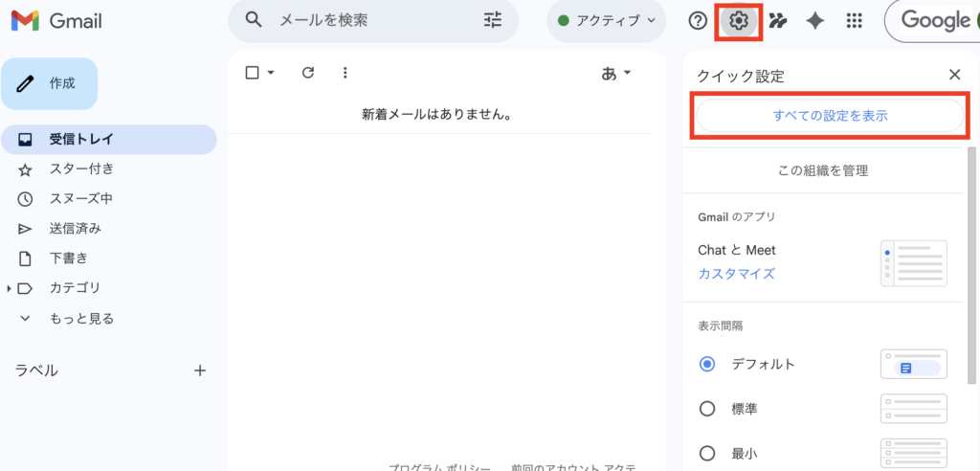980x471 pixels.
Task: Open the アクティブ status dropdown
Action: click(x=607, y=21)
